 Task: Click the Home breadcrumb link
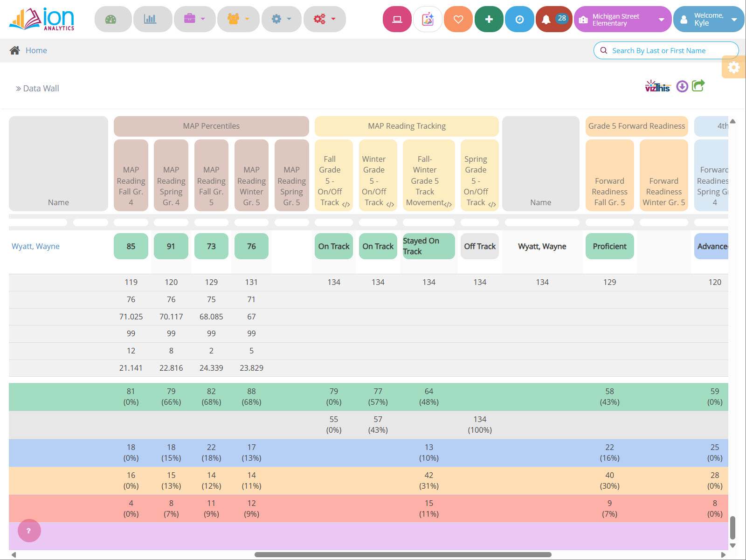[x=36, y=50]
